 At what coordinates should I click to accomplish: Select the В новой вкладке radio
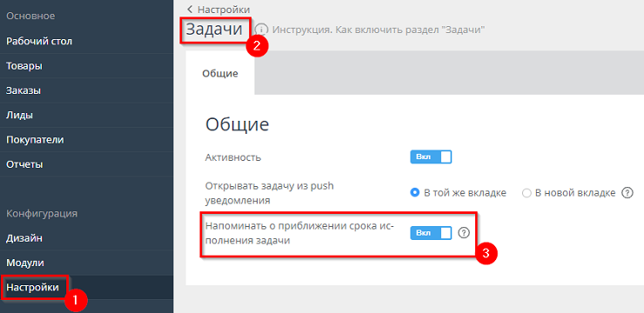coord(527,193)
